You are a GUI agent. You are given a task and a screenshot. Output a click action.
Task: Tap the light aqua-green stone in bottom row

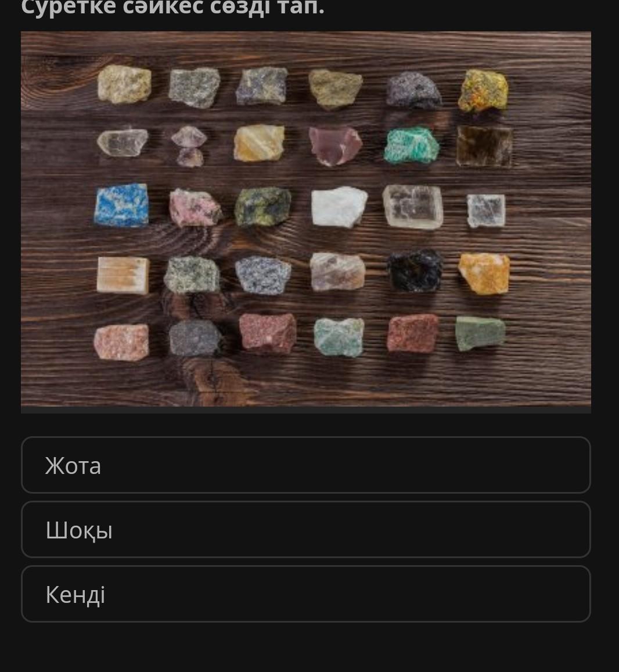tap(339, 337)
